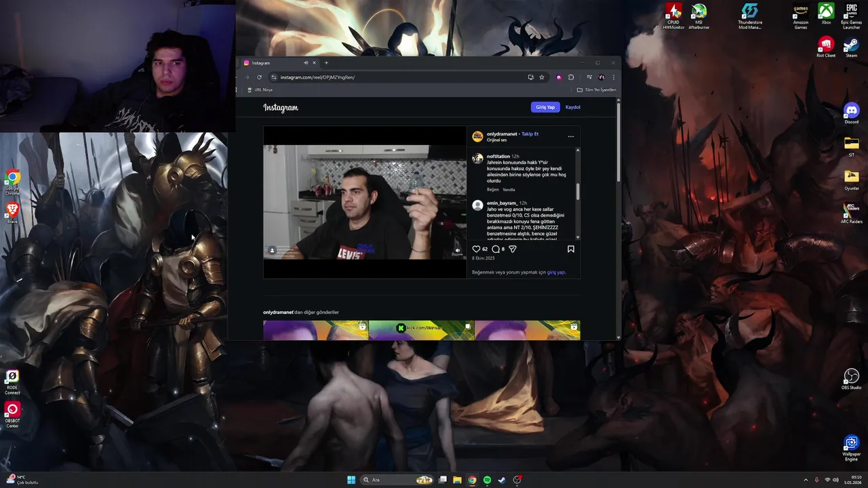Viewport: 868px width, 488px height.
Task: Click the comments panel scrollbar
Action: [x=578, y=192]
